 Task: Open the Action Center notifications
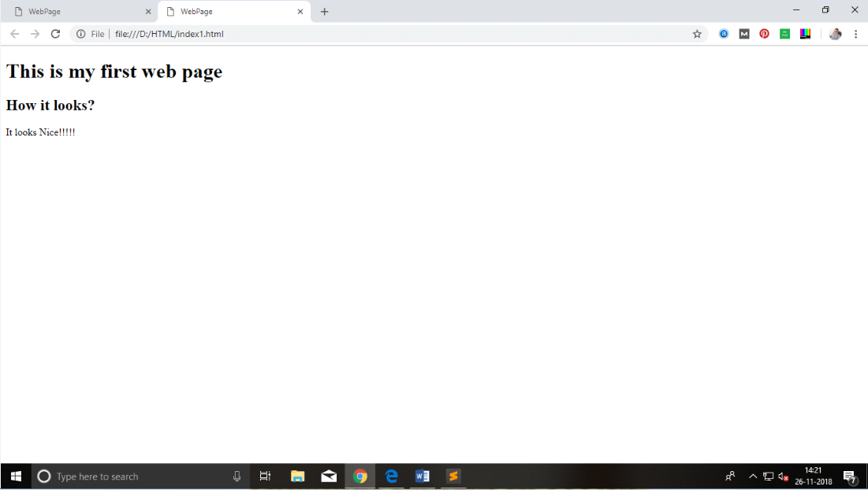[851, 476]
